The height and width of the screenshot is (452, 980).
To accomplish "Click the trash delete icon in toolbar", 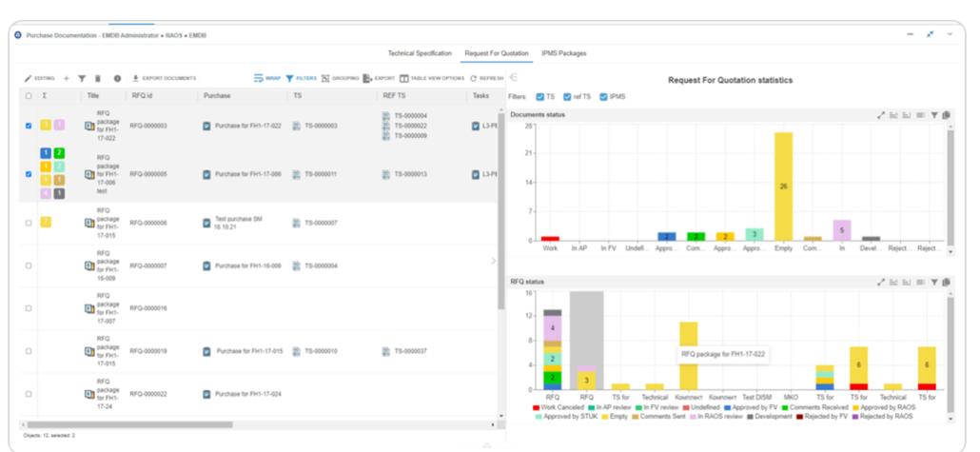I will click(97, 78).
